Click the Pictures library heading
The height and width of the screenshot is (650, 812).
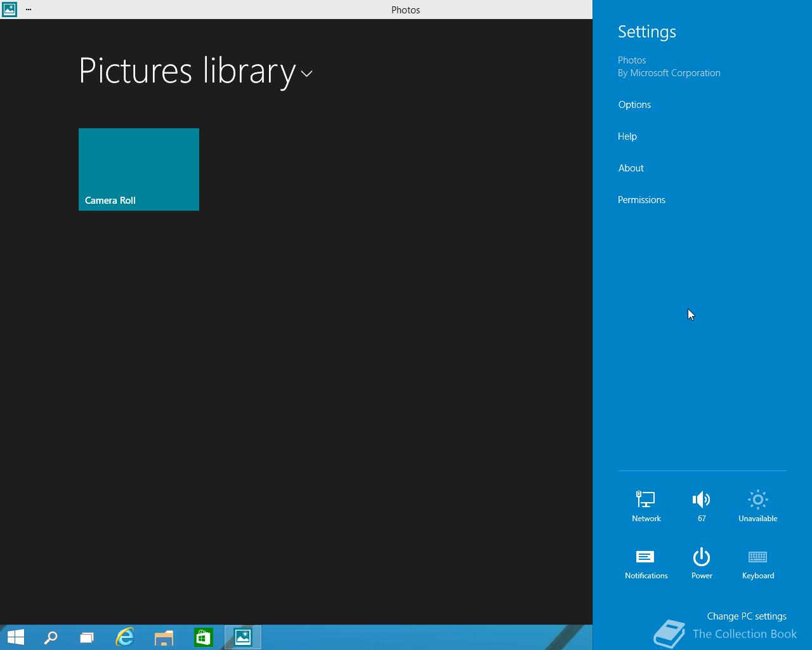pyautogui.click(x=187, y=70)
